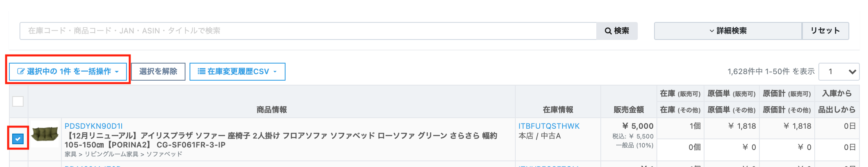Open the 選択中の1件を一括操作 dropdown

tap(68, 72)
